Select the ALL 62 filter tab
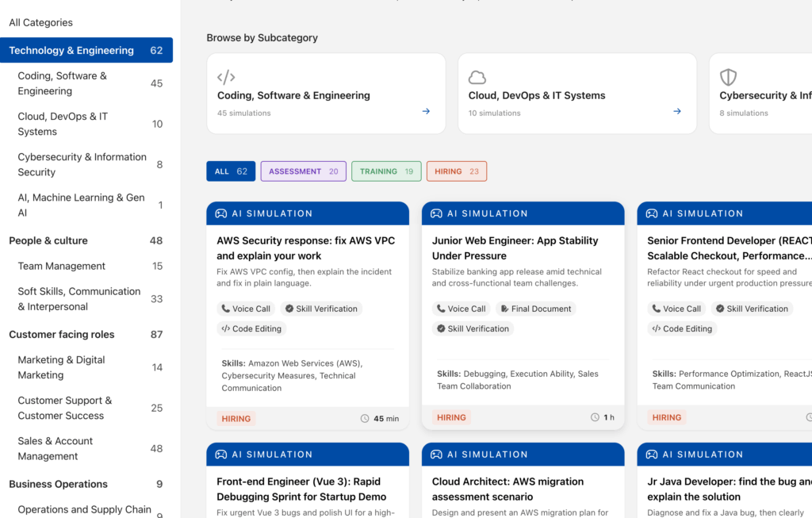Image resolution: width=812 pixels, height=518 pixels. point(231,171)
